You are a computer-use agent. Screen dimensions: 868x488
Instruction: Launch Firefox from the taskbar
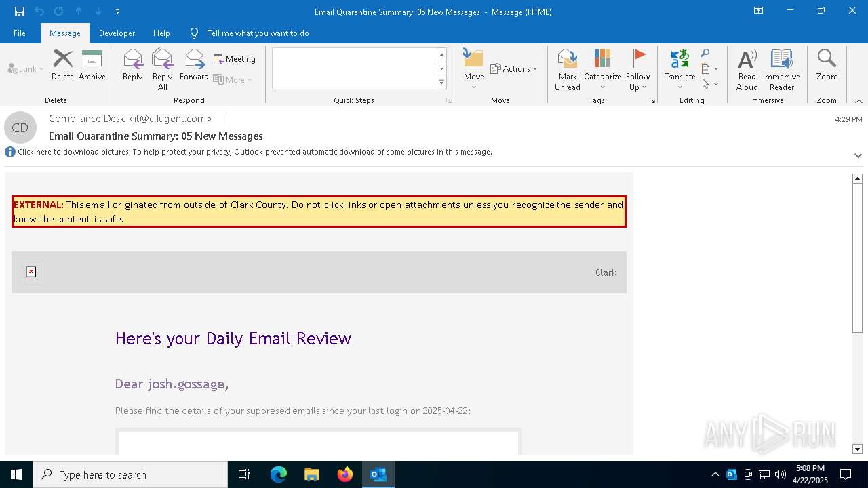(x=345, y=474)
